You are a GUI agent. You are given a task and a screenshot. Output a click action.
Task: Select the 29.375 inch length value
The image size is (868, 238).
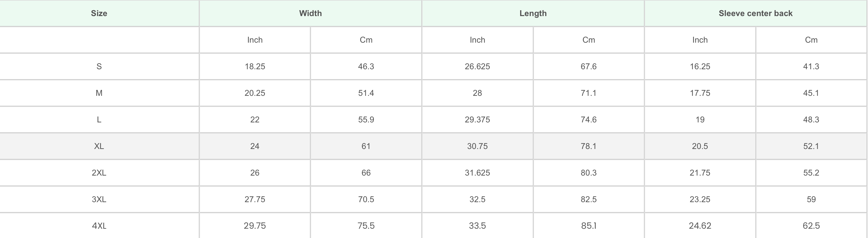tap(477, 120)
